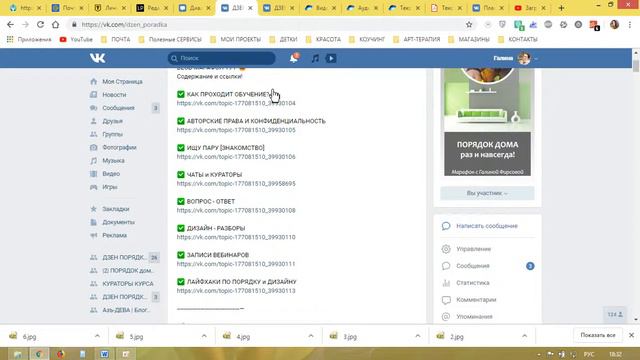Open link under ИЩУ ПАРУ [ЗНАКОМСТВО]

(236, 157)
